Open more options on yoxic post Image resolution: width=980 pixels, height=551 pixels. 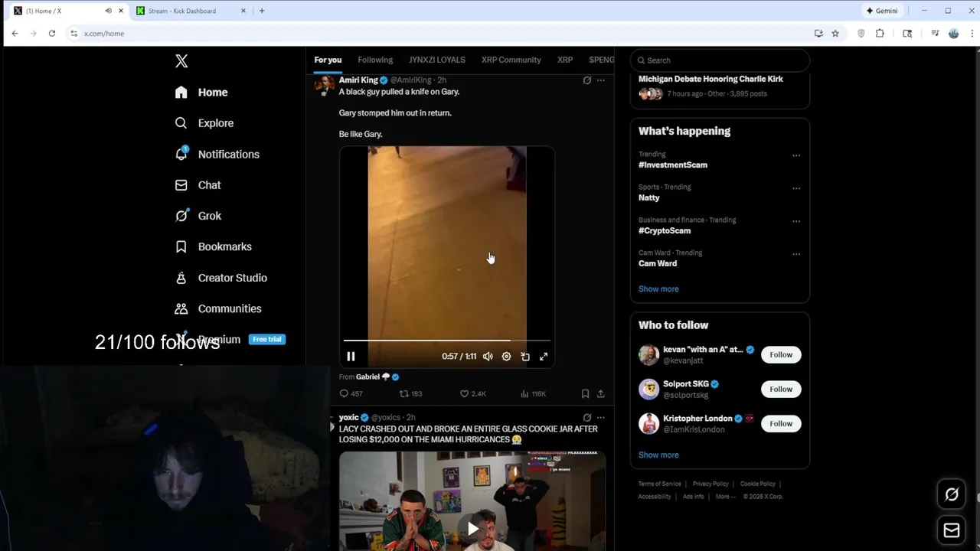coord(601,418)
